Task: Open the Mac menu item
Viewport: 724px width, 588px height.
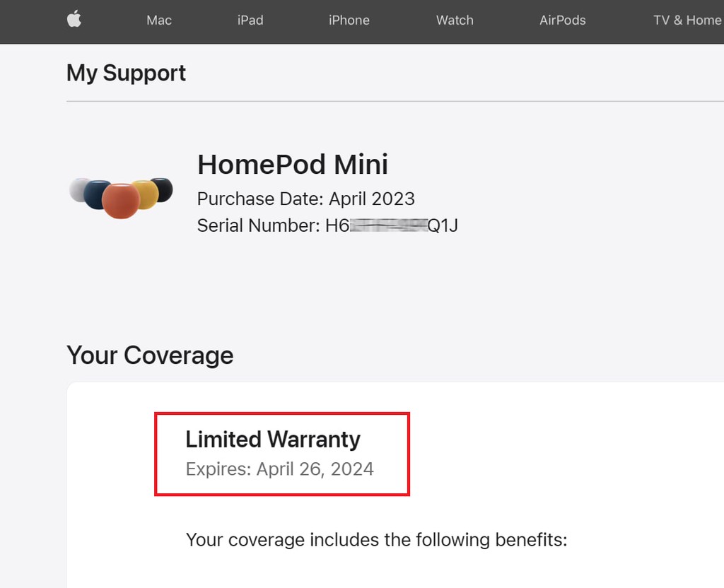Action: click(159, 20)
